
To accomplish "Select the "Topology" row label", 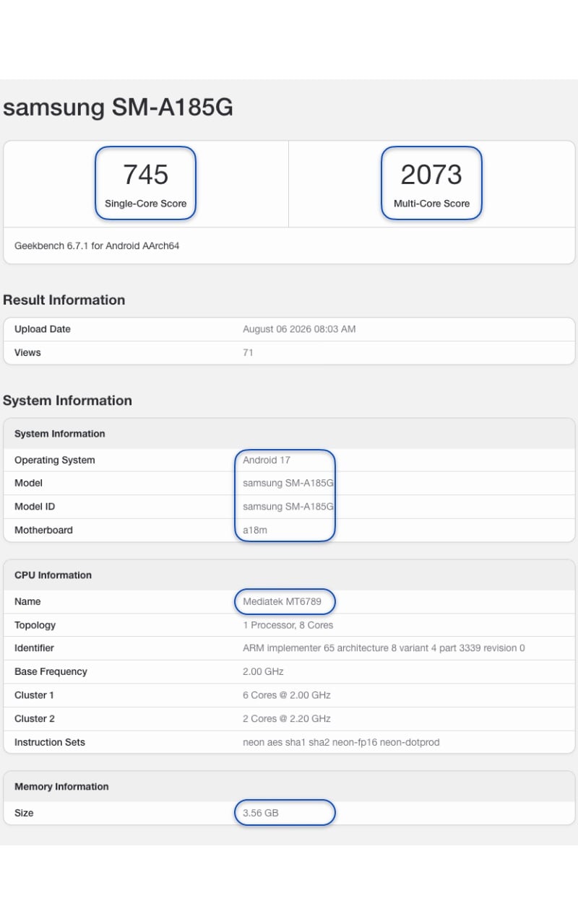I will tap(35, 626).
